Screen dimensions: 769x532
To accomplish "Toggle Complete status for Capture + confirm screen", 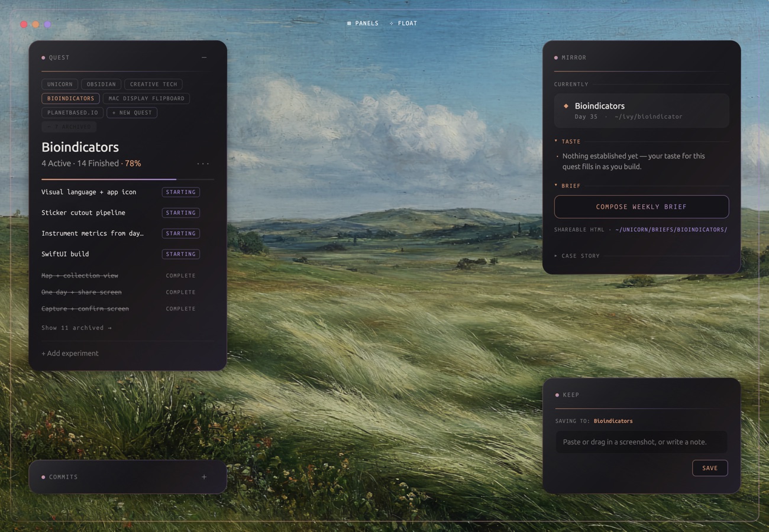I will (x=180, y=309).
